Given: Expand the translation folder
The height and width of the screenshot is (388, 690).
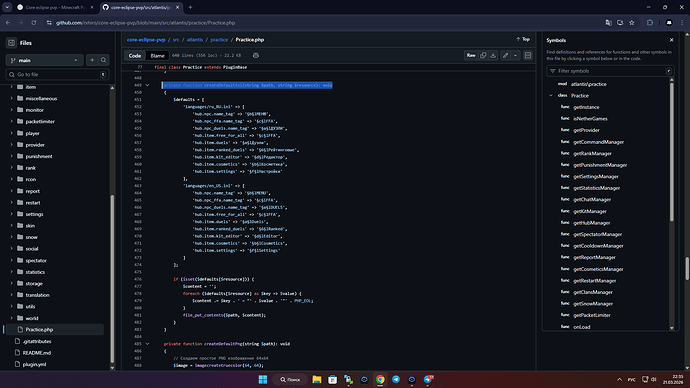Looking at the screenshot, I should coord(12,295).
